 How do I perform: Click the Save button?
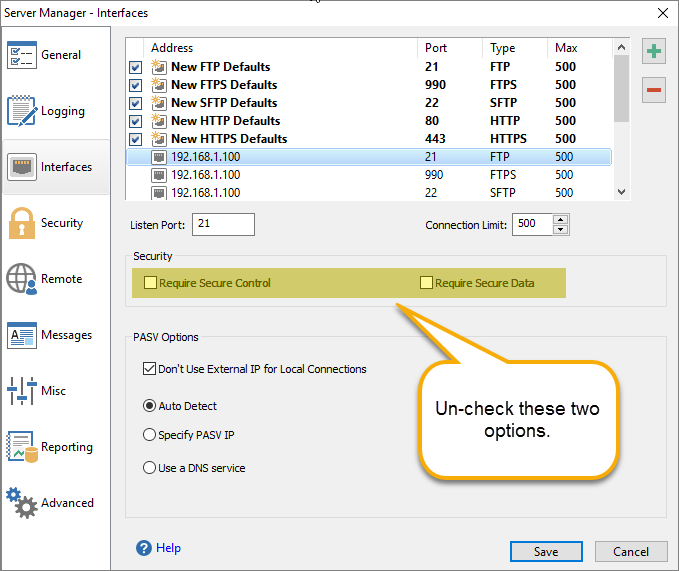[x=546, y=552]
